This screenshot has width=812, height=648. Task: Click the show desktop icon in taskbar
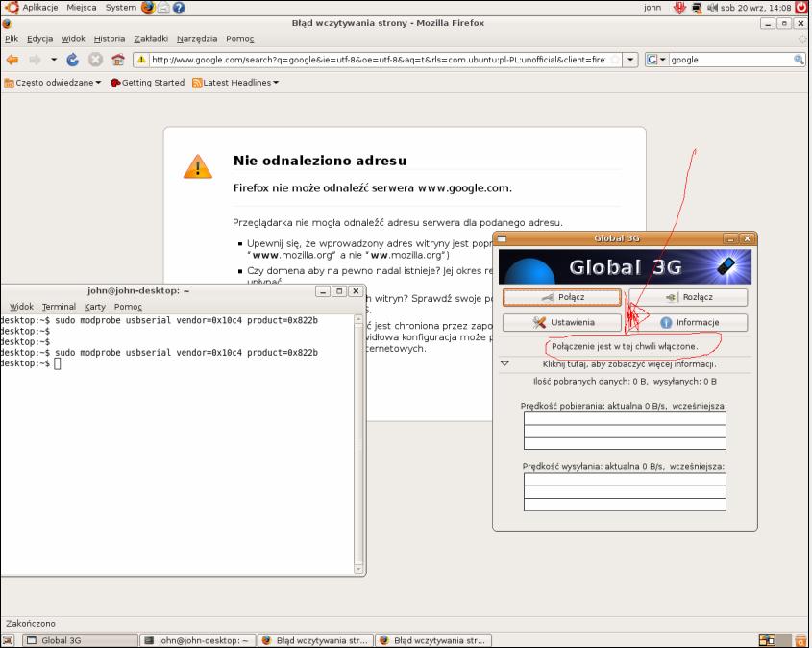click(x=8, y=640)
